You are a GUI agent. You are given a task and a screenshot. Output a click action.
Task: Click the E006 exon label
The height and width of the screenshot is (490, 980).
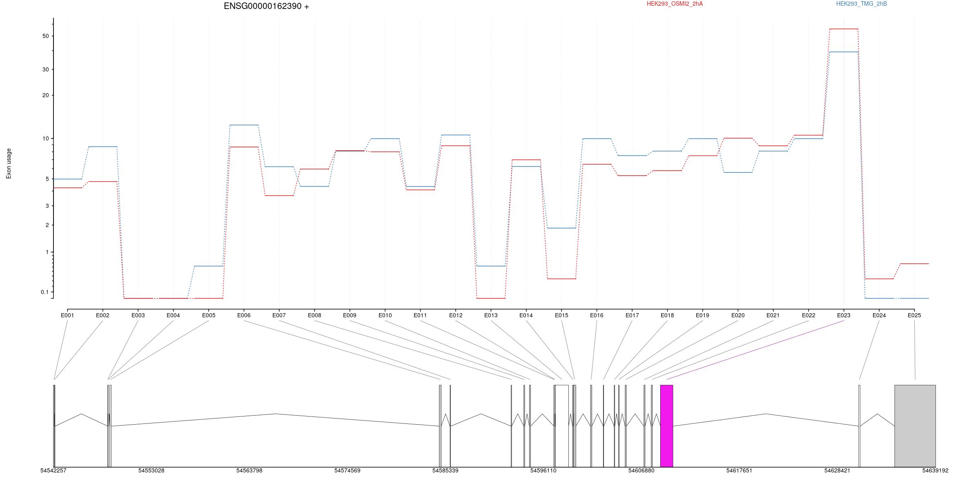coord(244,315)
